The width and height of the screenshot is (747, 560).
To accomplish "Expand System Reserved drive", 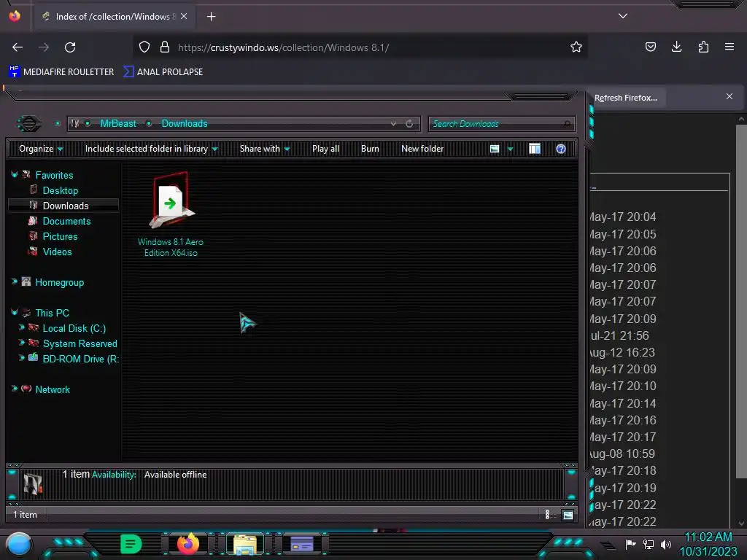I will pyautogui.click(x=21, y=343).
